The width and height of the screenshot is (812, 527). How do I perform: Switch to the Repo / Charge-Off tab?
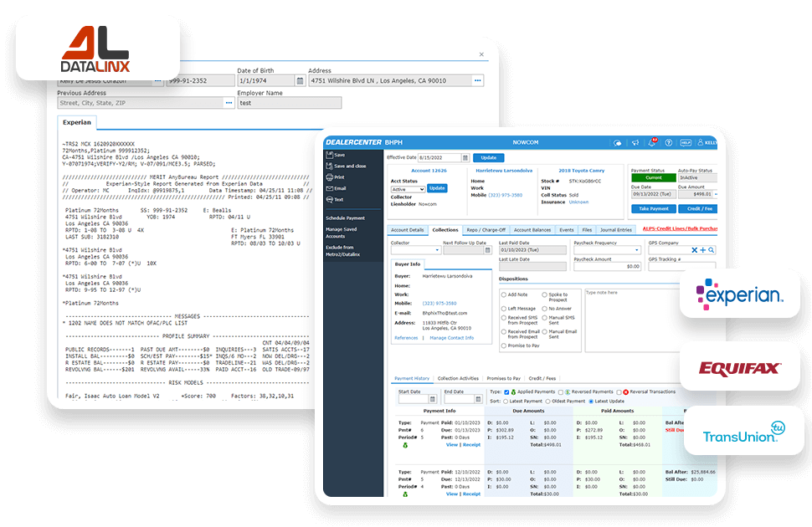[x=486, y=230]
